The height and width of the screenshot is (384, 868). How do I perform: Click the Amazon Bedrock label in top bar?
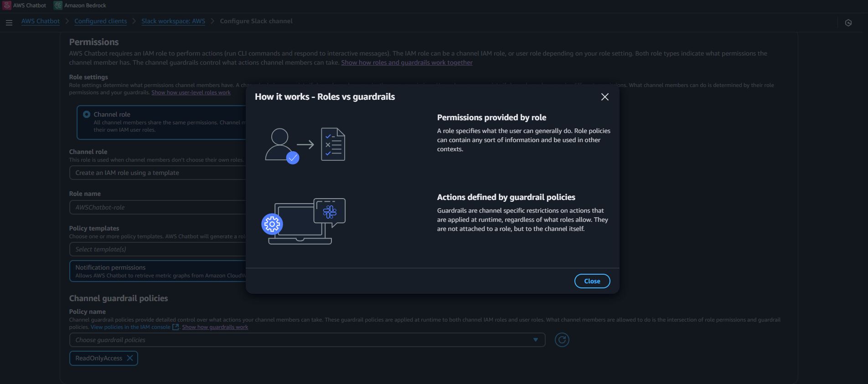[x=85, y=5]
